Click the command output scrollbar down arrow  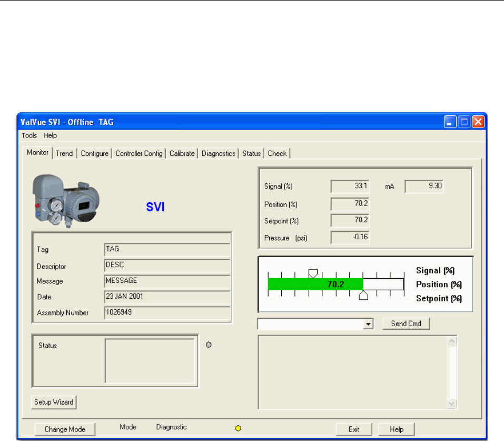click(x=451, y=403)
